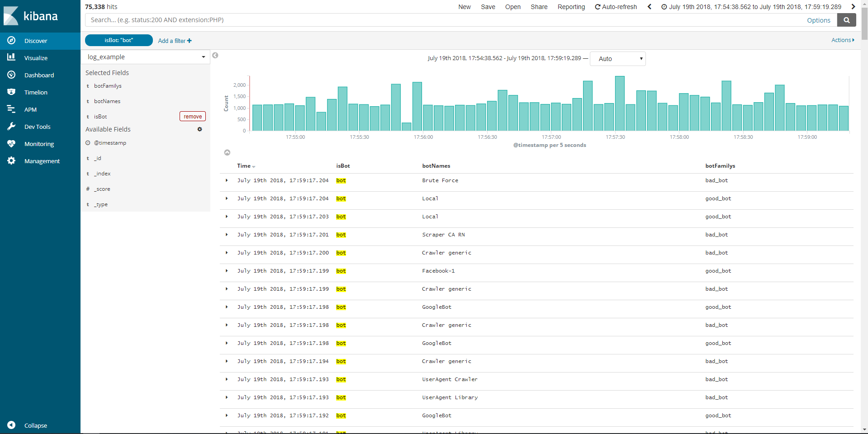Open Available Fields settings gear
The height and width of the screenshot is (434, 868).
coord(199,129)
